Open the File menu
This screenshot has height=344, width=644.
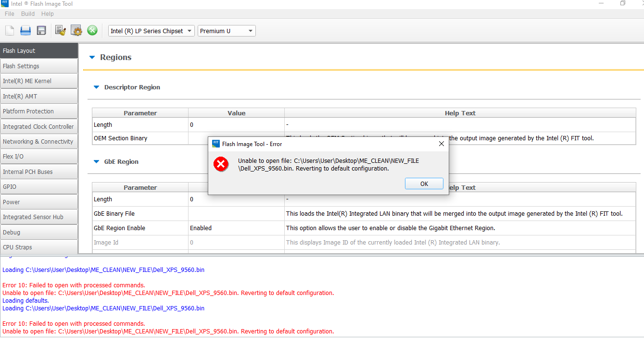(x=10, y=14)
